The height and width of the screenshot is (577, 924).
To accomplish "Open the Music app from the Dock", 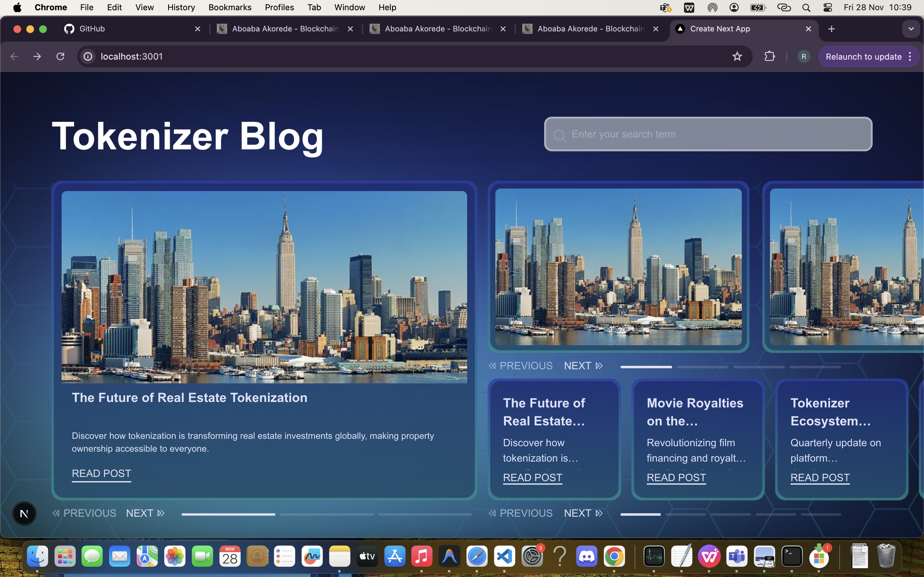I will tap(421, 556).
